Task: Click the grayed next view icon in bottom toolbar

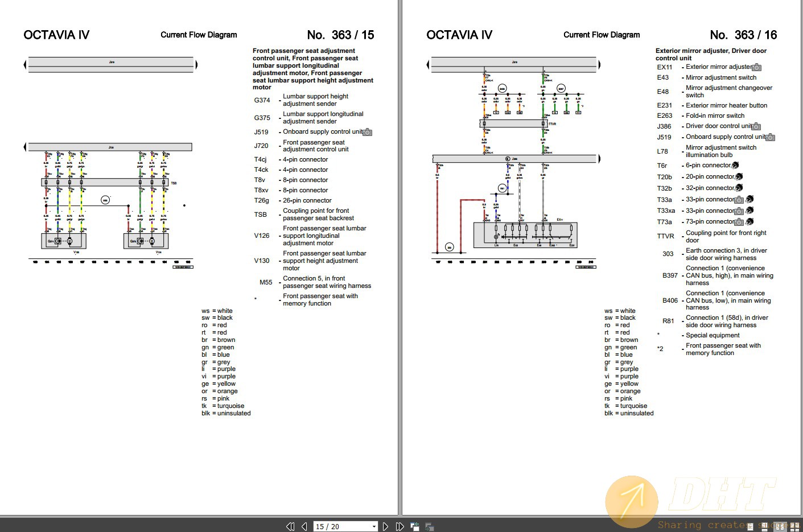Action: point(430,526)
